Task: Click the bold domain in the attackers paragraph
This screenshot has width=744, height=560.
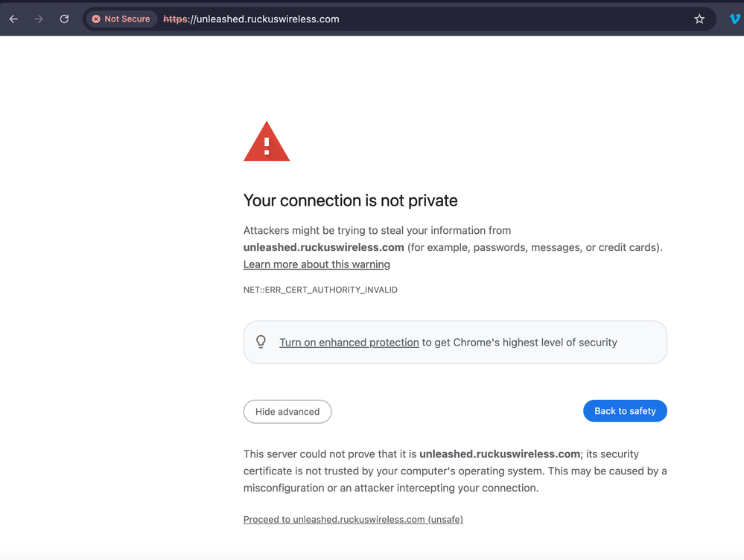Action: [x=323, y=247]
